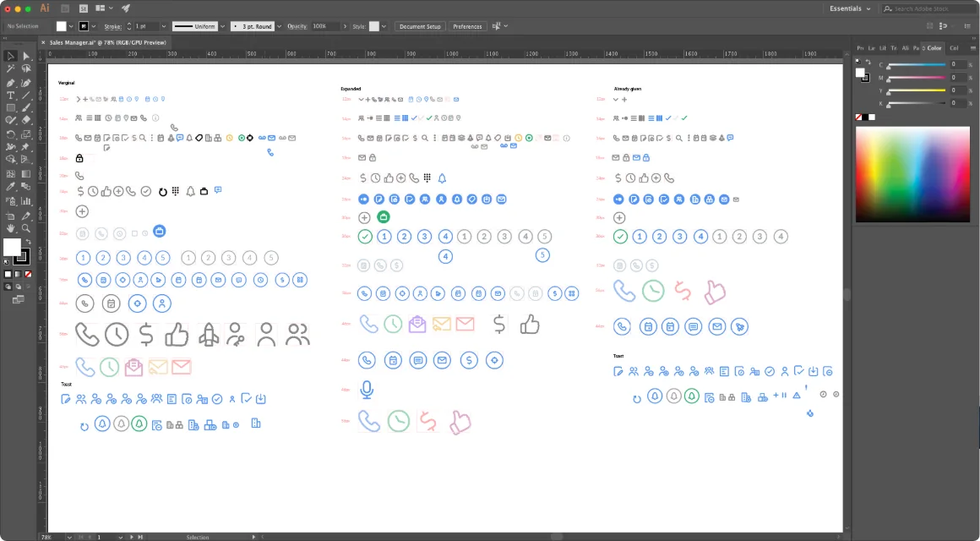Click K value field in Color panel
980x541 pixels.
(957, 103)
